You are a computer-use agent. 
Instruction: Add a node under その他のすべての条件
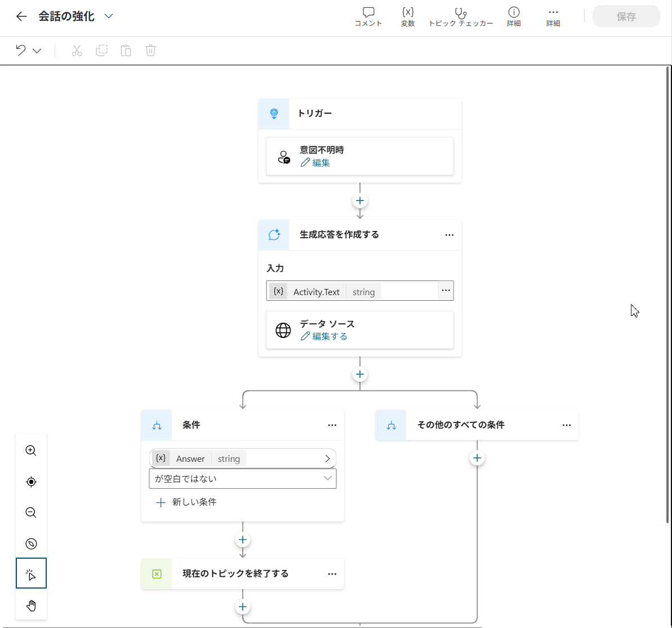click(477, 458)
